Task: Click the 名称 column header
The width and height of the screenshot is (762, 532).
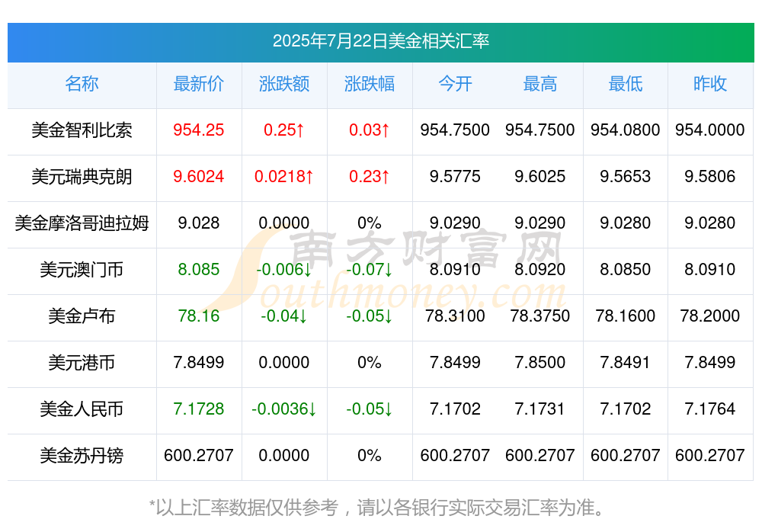Action: [x=82, y=84]
